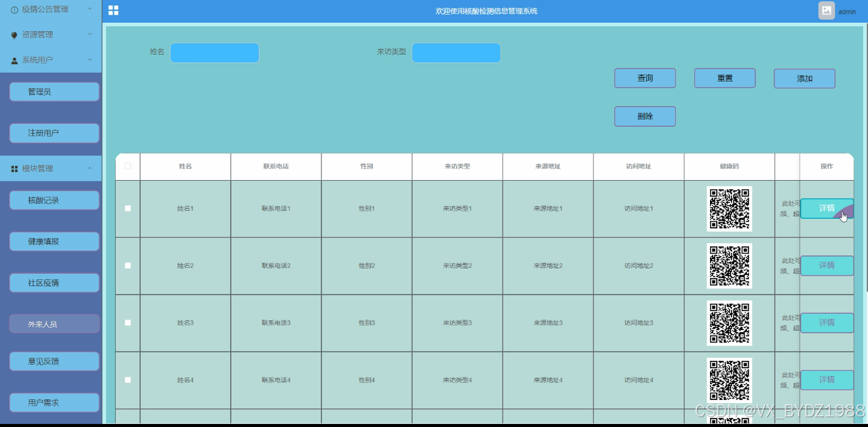Check the checkbox for row 姓名2
This screenshot has height=427, width=868.
pos(128,265)
